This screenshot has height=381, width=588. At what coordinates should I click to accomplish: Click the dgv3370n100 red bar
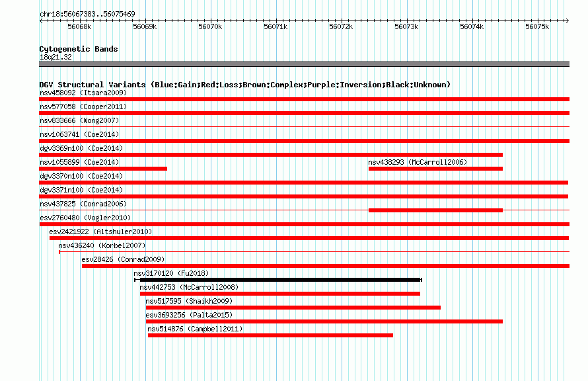coord(304,183)
